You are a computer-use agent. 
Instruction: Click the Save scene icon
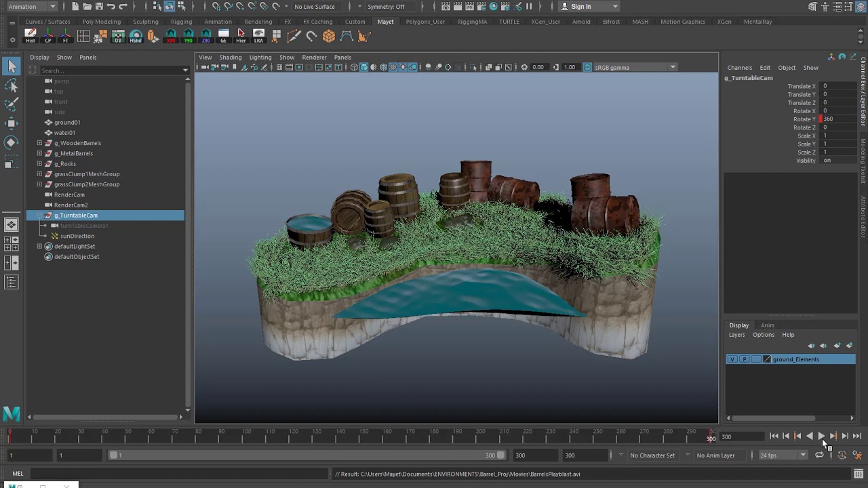click(x=99, y=7)
